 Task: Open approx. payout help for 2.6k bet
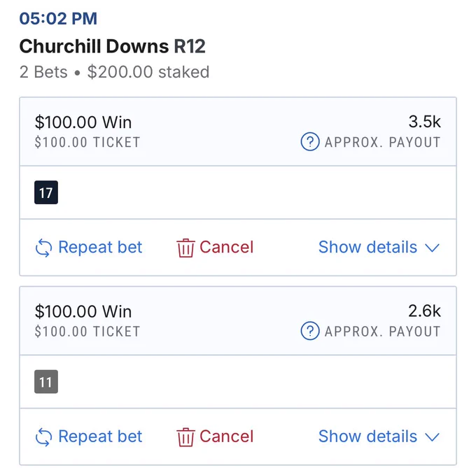point(310,331)
